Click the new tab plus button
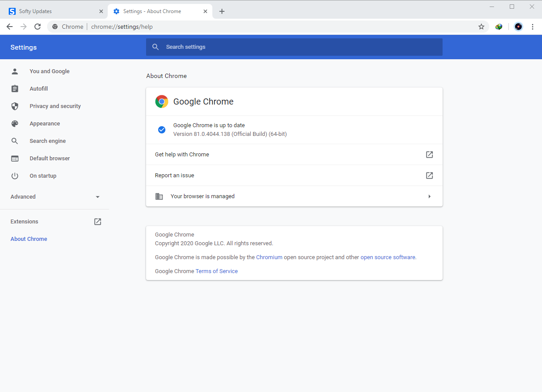The image size is (542, 392). tap(222, 11)
